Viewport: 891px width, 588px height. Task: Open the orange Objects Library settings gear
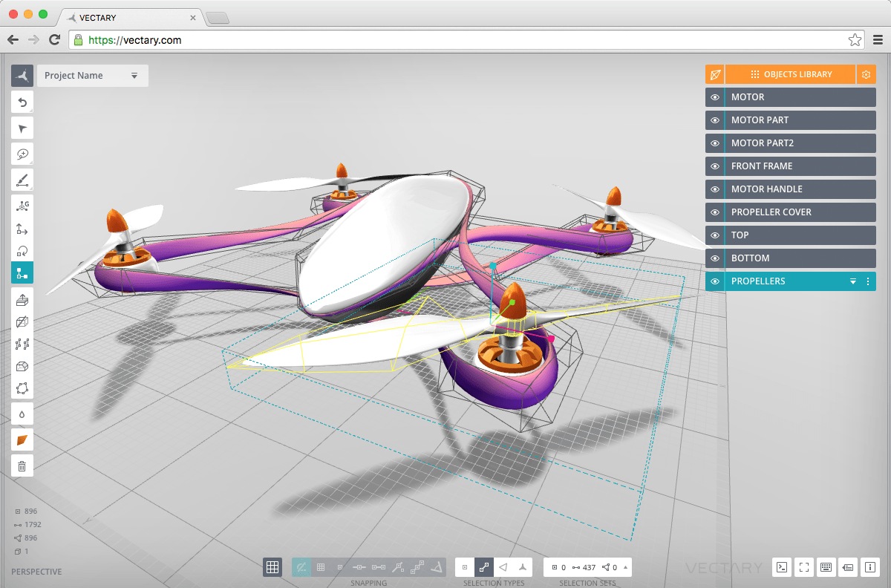866,74
